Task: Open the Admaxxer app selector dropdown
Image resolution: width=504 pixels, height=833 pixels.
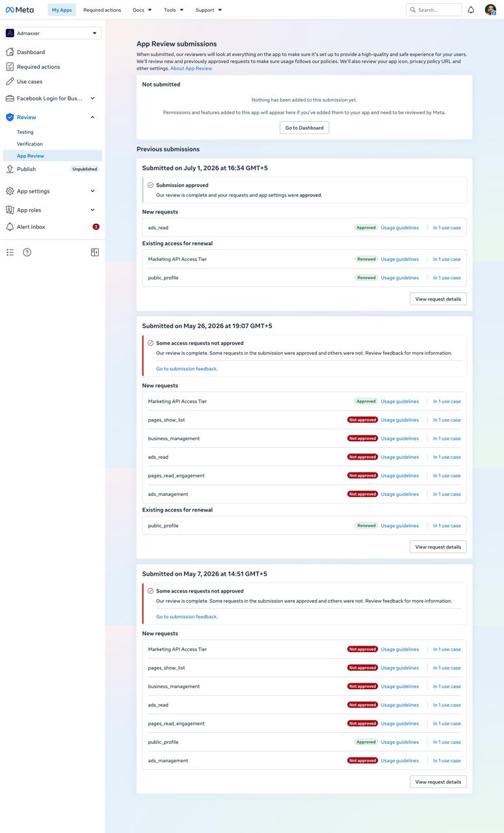Action: [x=53, y=33]
